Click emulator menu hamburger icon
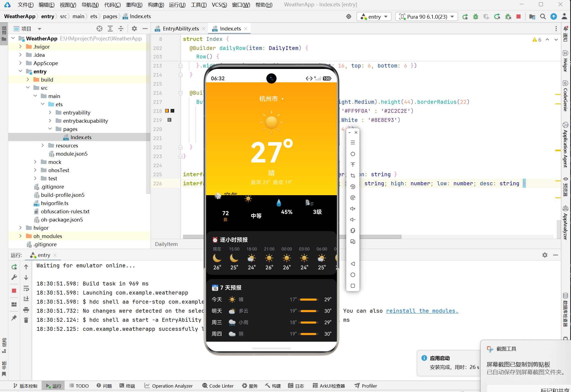 point(353,143)
